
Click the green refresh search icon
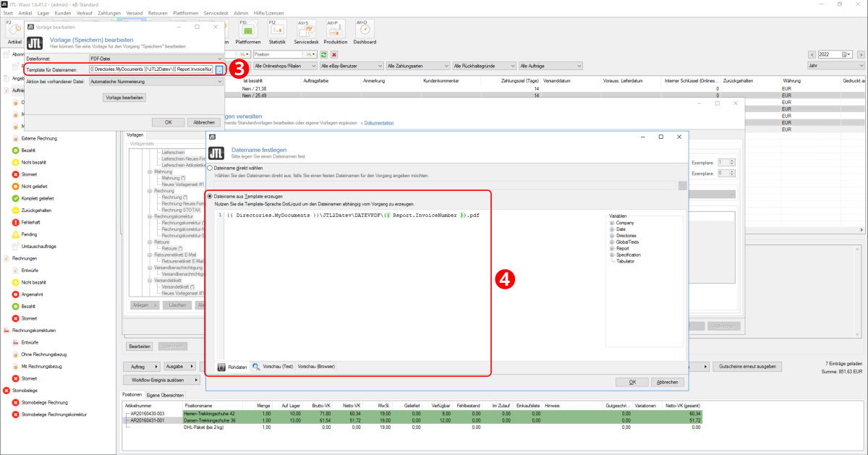324,54
